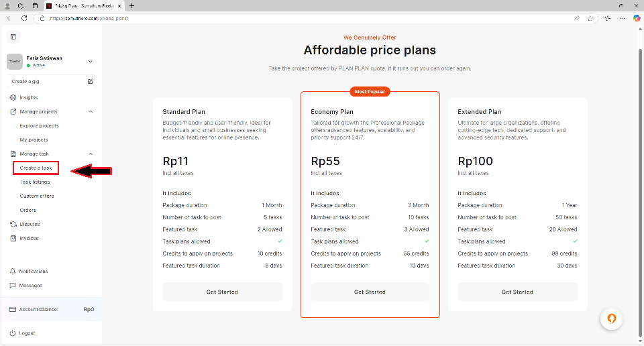Open Messages via the chat icon
This screenshot has height=346, width=644.
point(13,286)
